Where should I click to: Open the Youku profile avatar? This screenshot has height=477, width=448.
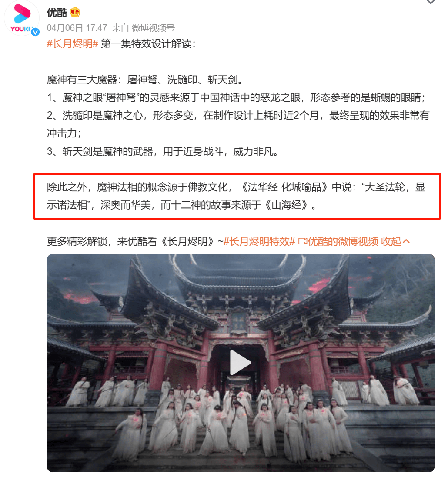point(22,18)
